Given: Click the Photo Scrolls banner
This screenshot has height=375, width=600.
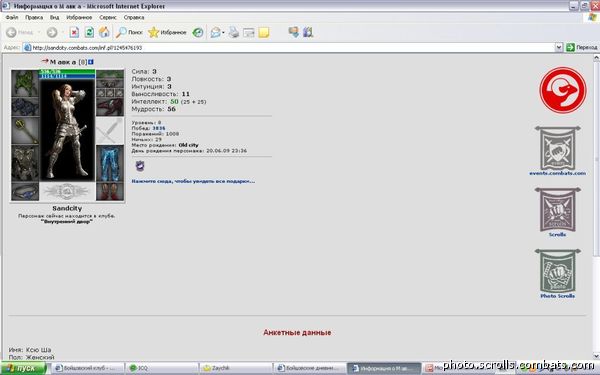Looking at the screenshot, I should tap(558, 274).
